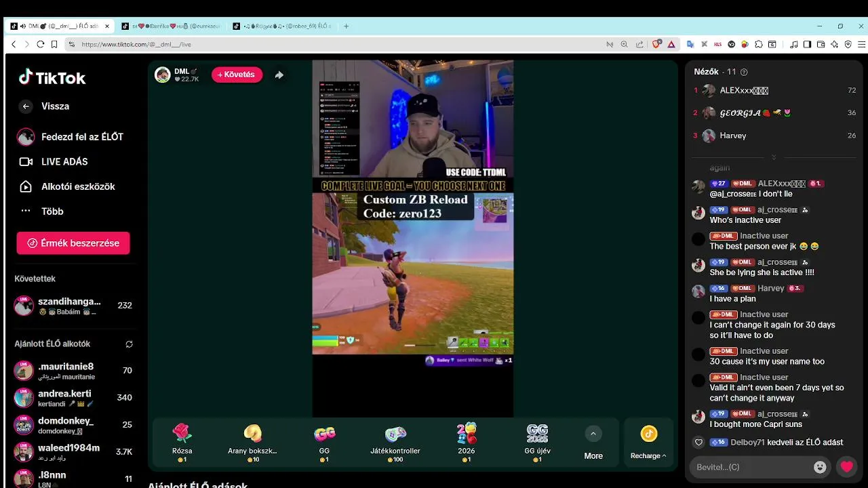
Task: Open followed streamer szandihanga
Action: click(73, 306)
